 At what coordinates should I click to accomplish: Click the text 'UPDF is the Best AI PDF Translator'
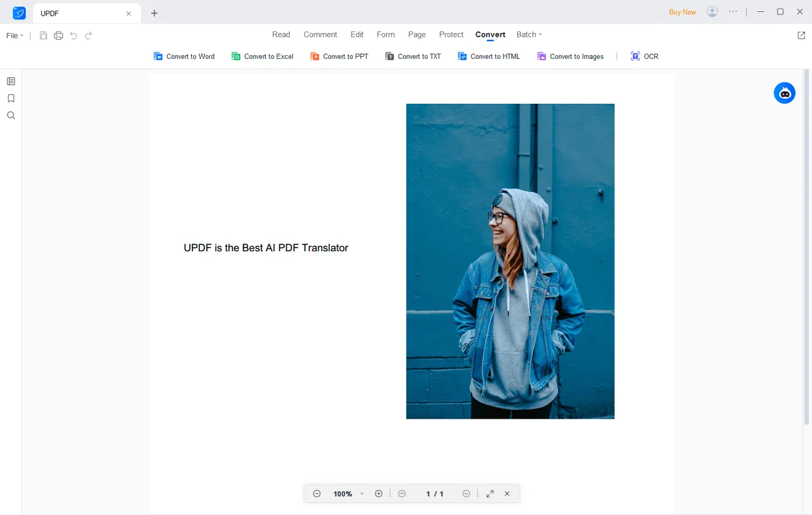pyautogui.click(x=266, y=248)
